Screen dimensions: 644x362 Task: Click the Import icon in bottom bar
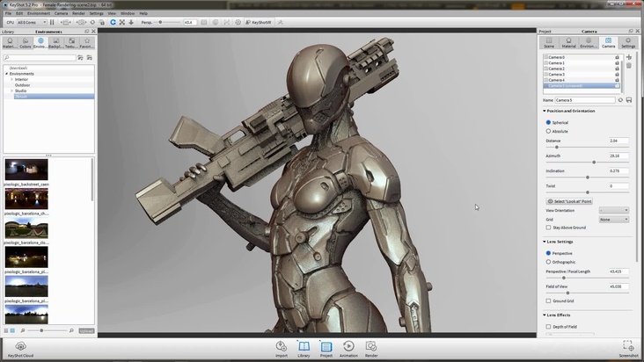(282, 349)
